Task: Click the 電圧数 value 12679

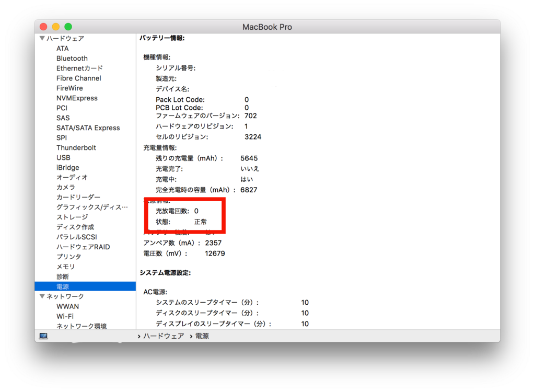Action: [x=215, y=253]
